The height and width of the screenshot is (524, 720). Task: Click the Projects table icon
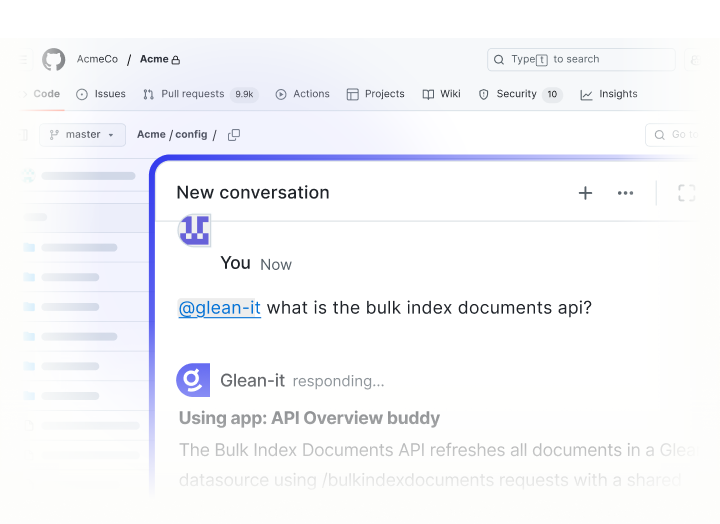(352, 95)
